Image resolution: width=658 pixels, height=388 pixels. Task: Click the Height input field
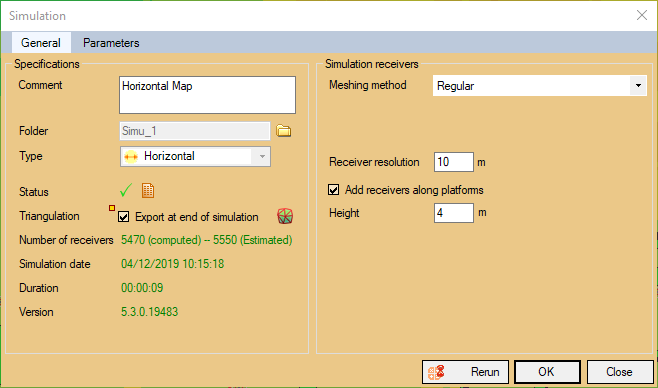pos(454,213)
